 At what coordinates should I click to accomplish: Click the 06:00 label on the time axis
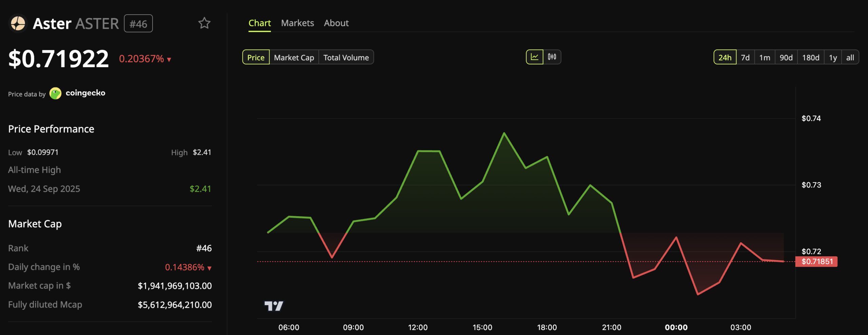pos(289,327)
